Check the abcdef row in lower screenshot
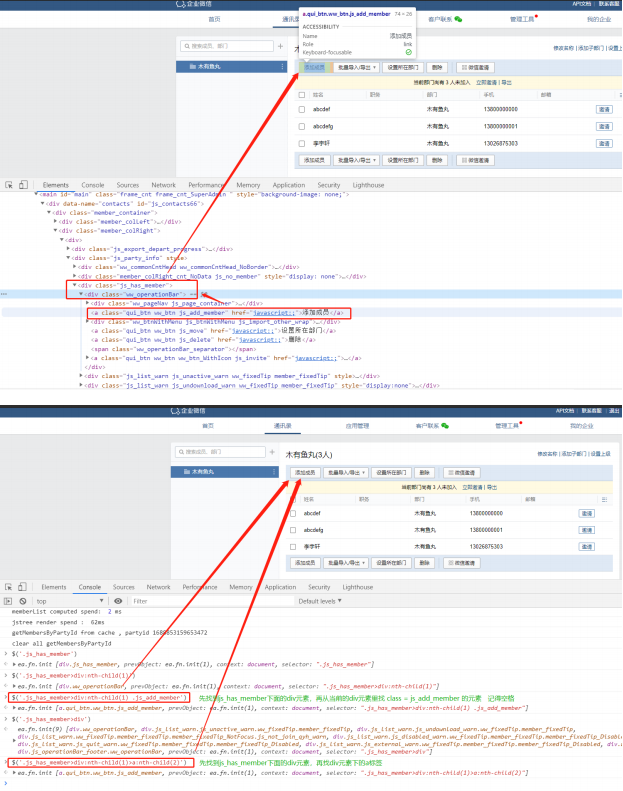Viewport: 623px width, 791px height. (293, 514)
